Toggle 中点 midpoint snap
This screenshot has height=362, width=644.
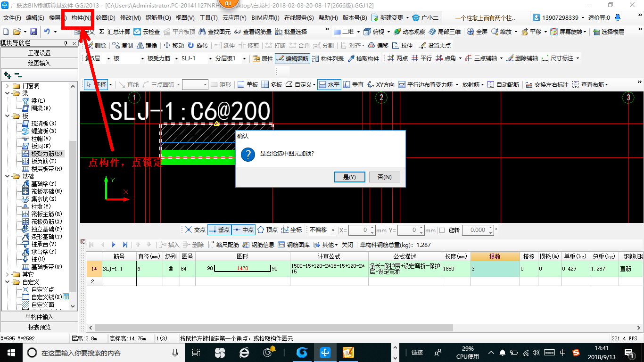244,230
